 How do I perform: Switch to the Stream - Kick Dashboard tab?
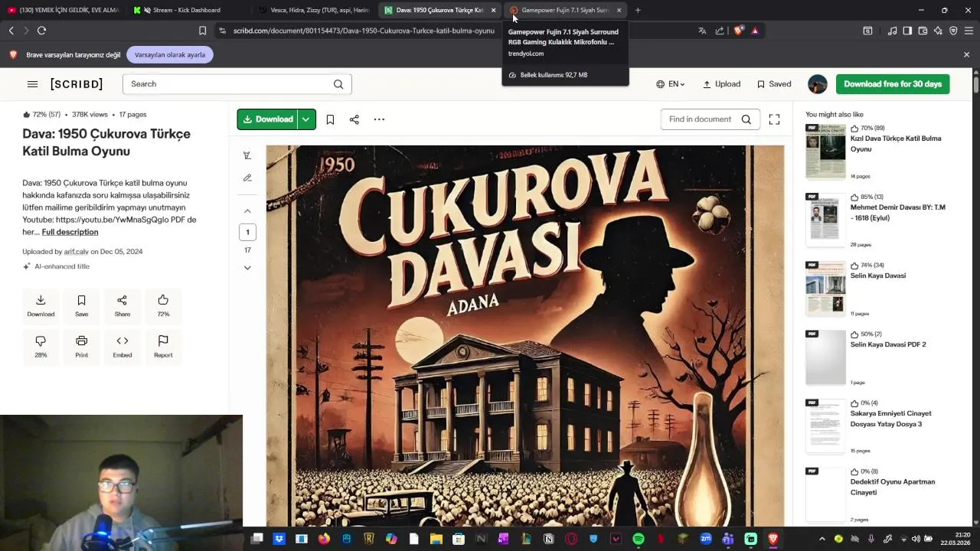pyautogui.click(x=187, y=10)
